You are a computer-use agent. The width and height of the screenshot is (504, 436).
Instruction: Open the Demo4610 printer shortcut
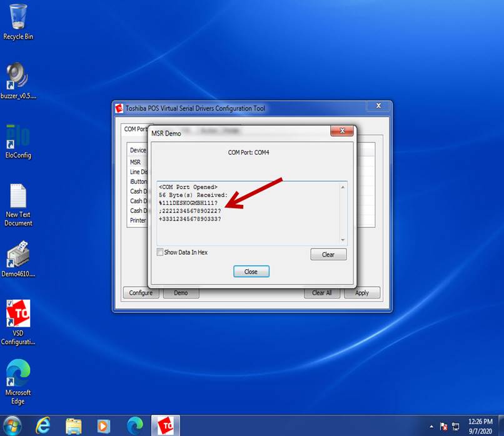(18, 256)
